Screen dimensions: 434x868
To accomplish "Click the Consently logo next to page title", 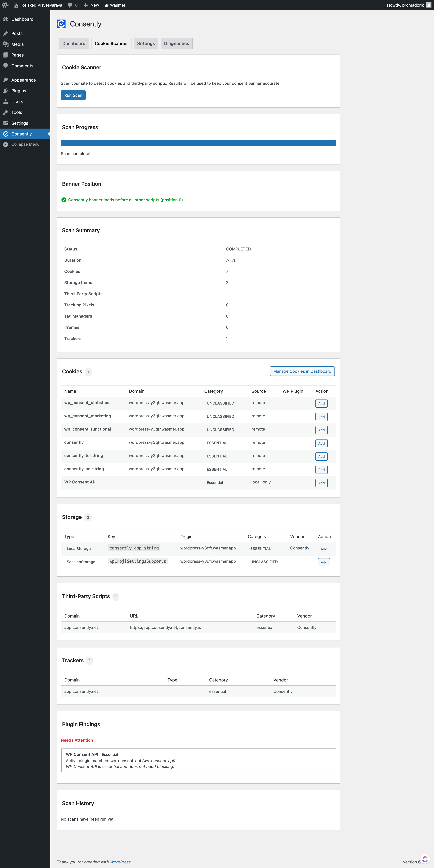I will pyautogui.click(x=61, y=24).
